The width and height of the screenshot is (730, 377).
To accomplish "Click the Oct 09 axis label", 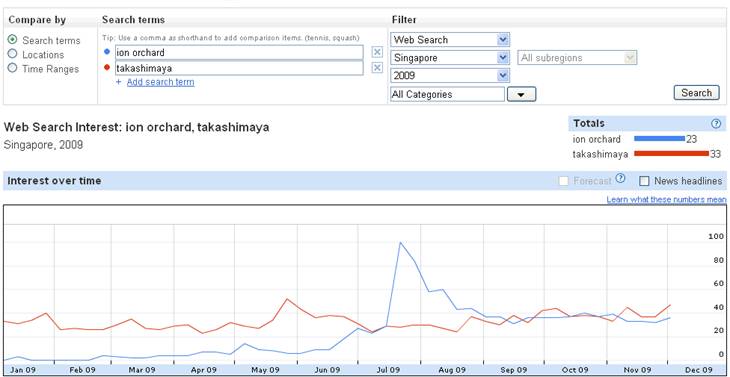I will (x=575, y=370).
